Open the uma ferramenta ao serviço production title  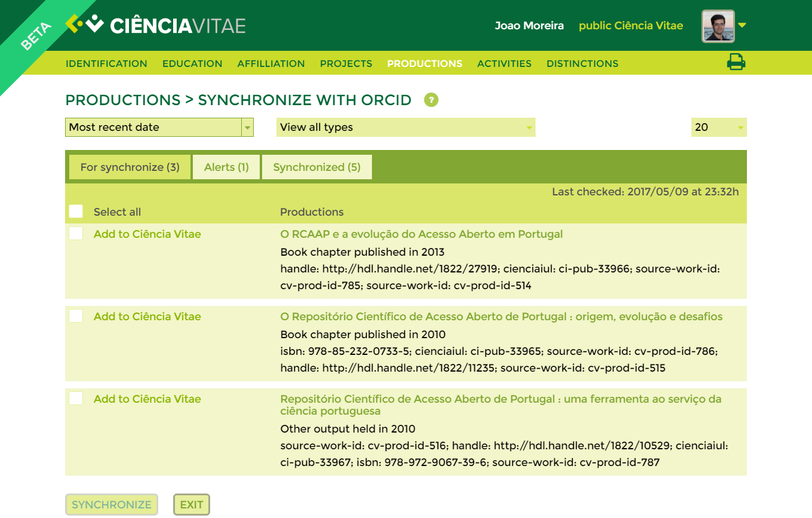click(501, 405)
